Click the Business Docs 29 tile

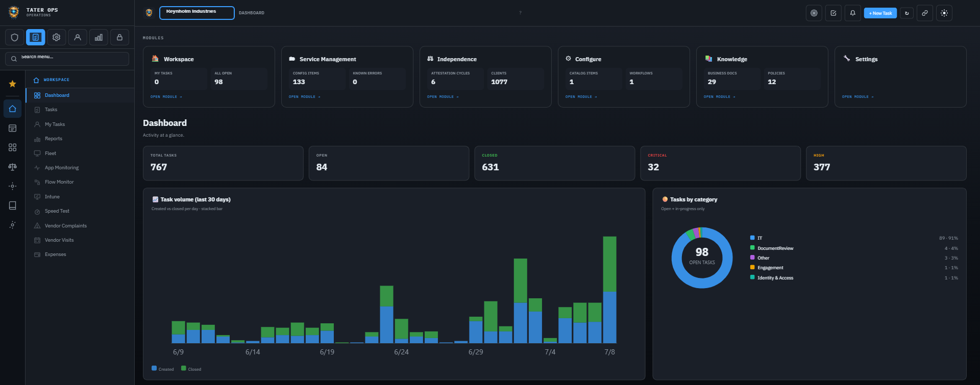(732, 79)
